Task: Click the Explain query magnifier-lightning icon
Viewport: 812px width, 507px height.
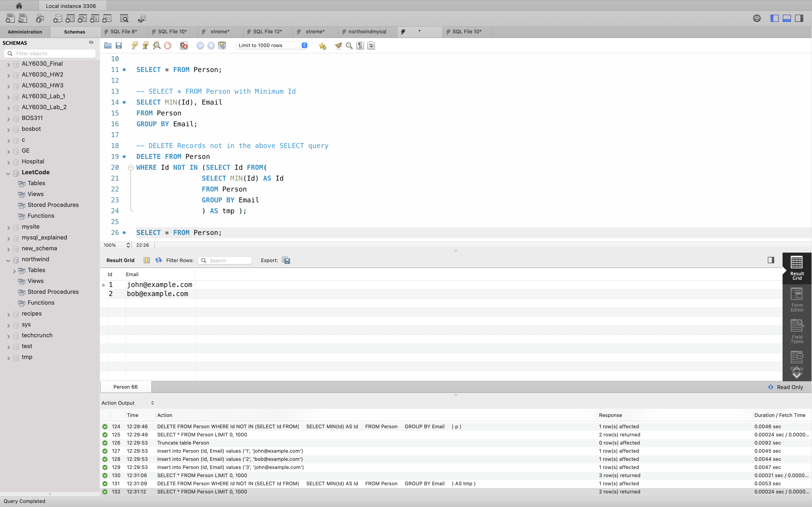Action: coord(157,45)
